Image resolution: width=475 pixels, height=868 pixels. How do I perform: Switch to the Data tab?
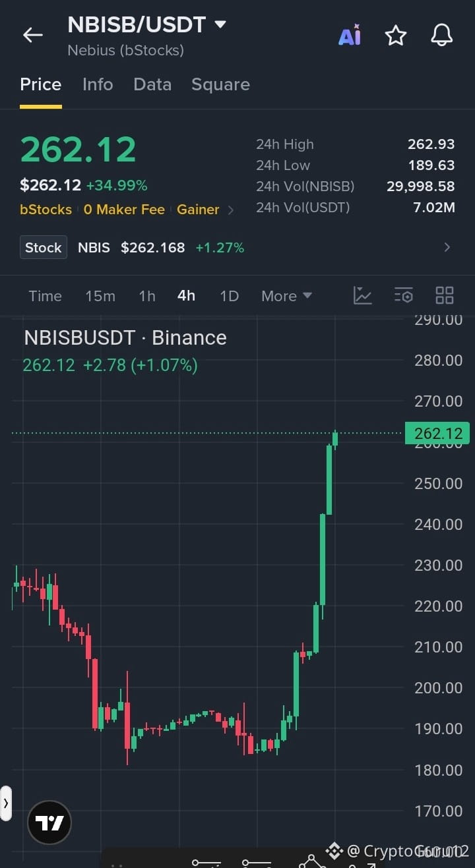click(x=152, y=84)
